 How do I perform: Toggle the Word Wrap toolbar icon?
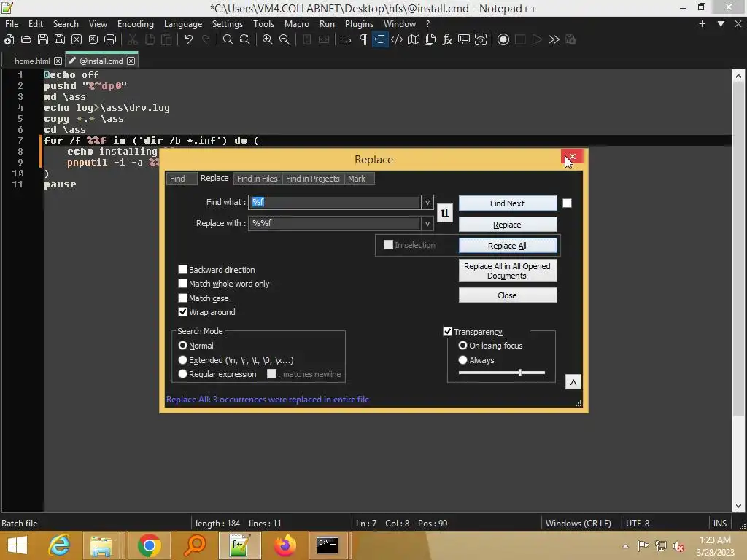pos(347,39)
